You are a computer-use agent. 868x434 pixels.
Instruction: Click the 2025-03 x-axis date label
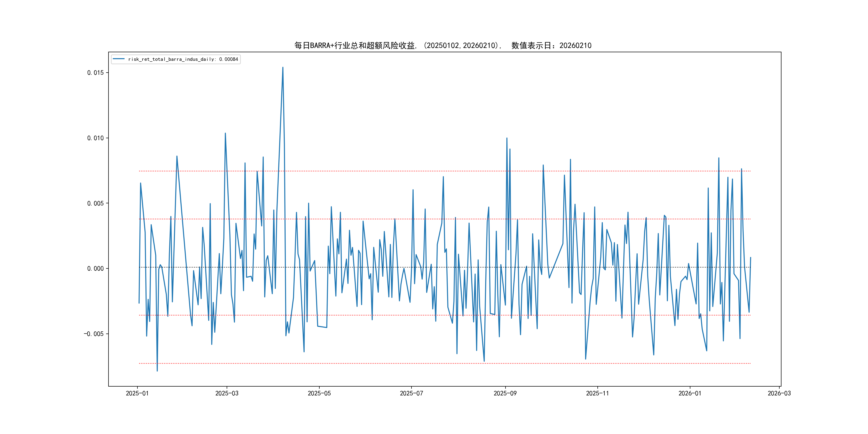(227, 393)
